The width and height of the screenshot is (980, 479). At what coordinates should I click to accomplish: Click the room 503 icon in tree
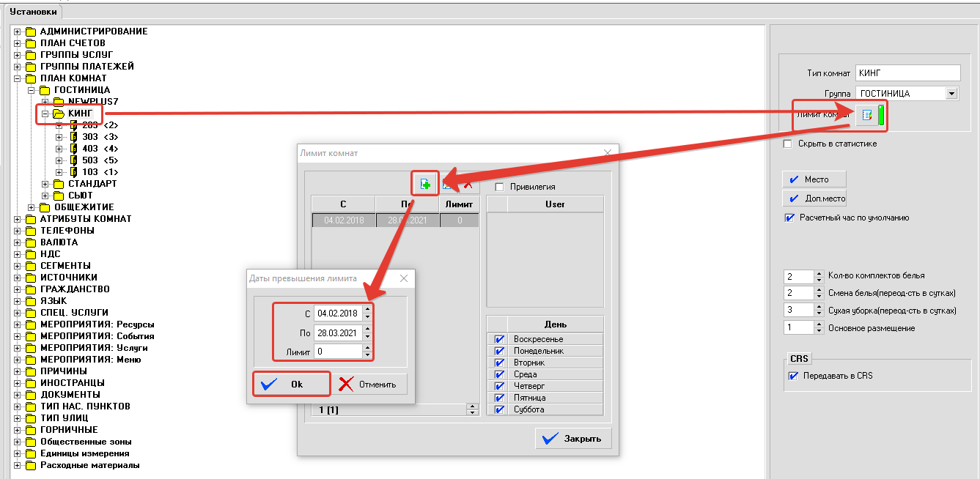[73, 160]
